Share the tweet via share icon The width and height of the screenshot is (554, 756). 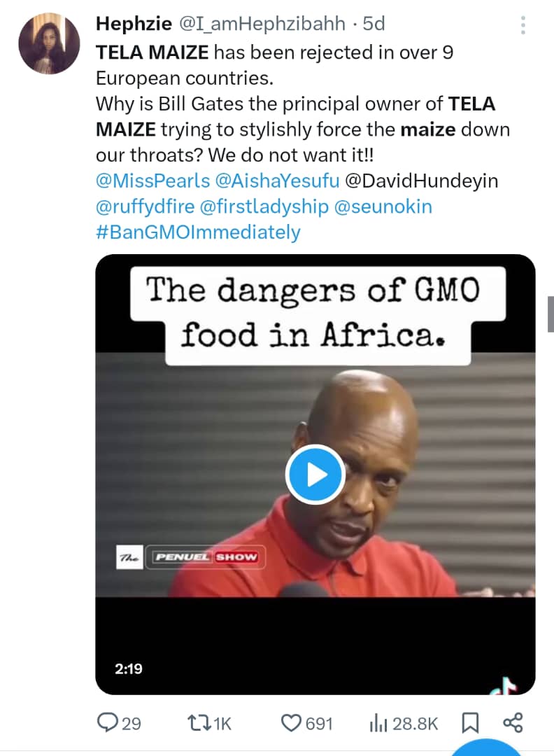click(x=513, y=722)
